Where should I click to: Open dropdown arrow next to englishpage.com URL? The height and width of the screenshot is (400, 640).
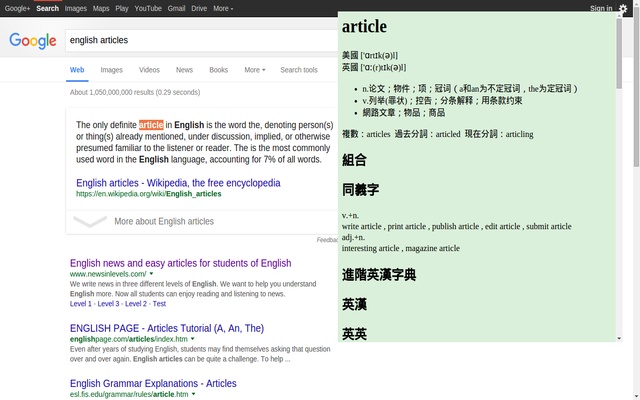click(193, 339)
